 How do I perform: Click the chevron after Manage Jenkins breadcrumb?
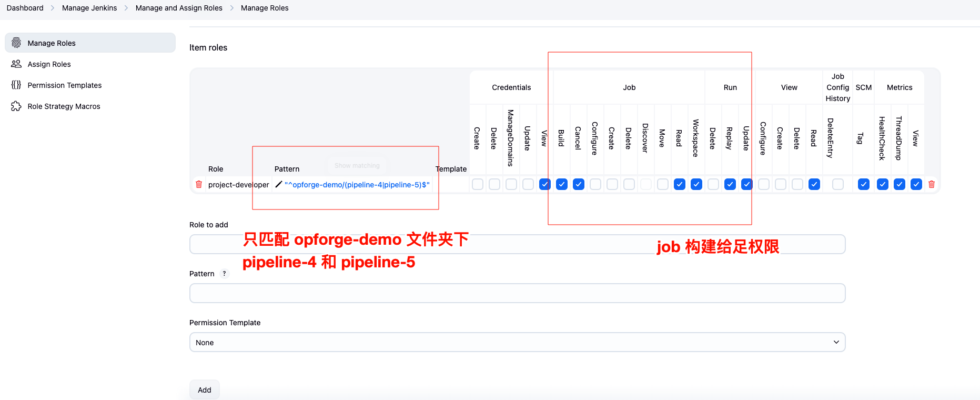126,8
